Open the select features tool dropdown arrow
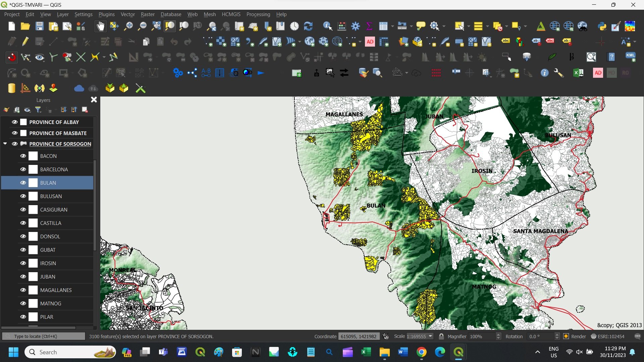The width and height of the screenshot is (644, 362). (x=469, y=26)
